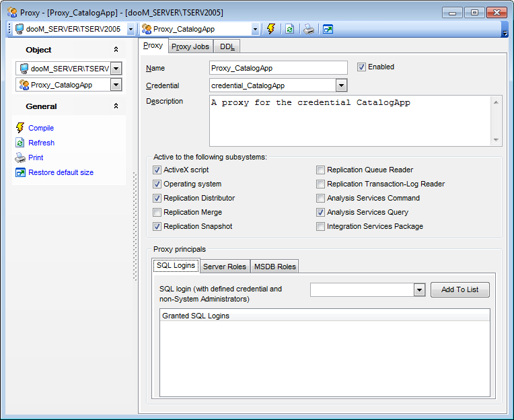
Task: Click the Description scrollbar up arrow
Action: pos(496,102)
